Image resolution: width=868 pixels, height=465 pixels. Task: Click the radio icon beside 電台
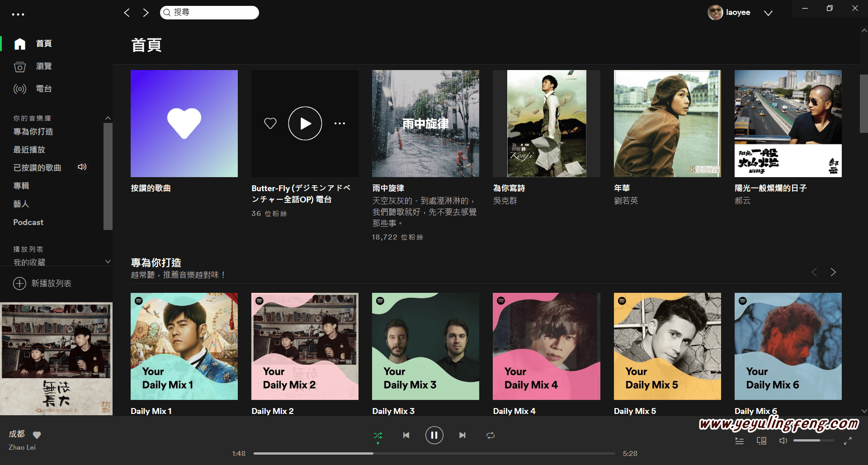[20, 89]
